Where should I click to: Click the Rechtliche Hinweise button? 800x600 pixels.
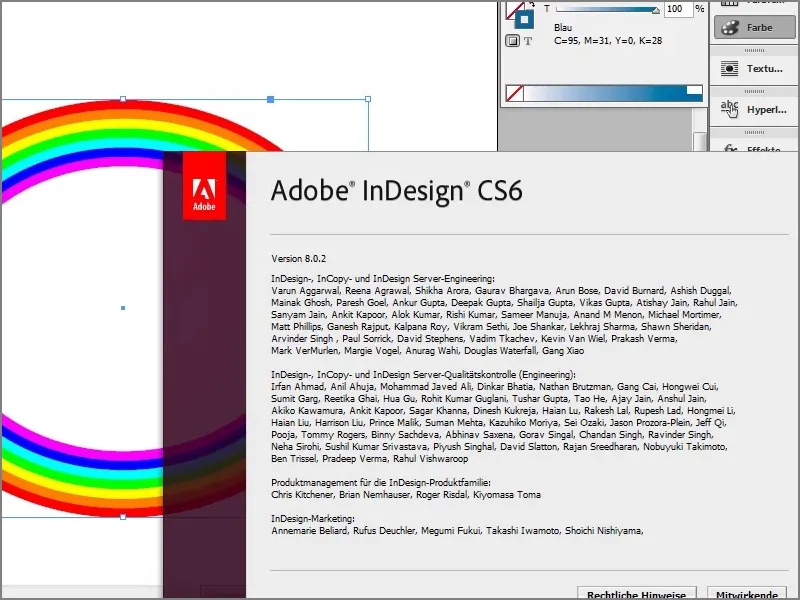636,593
